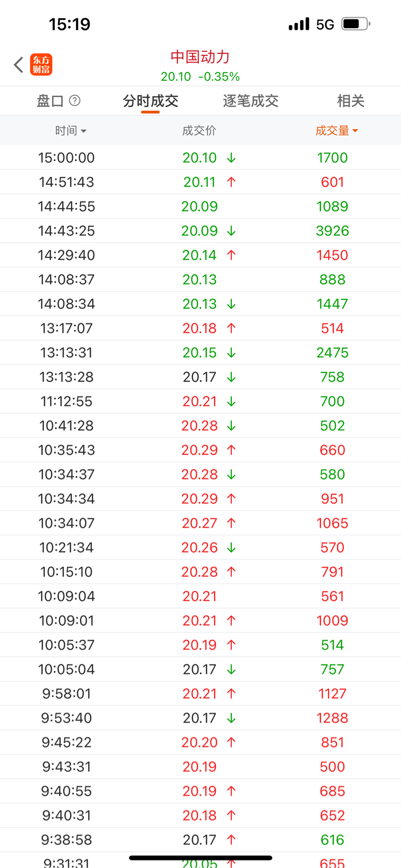
Task: Tap the 成交价 column header
Action: [199, 131]
